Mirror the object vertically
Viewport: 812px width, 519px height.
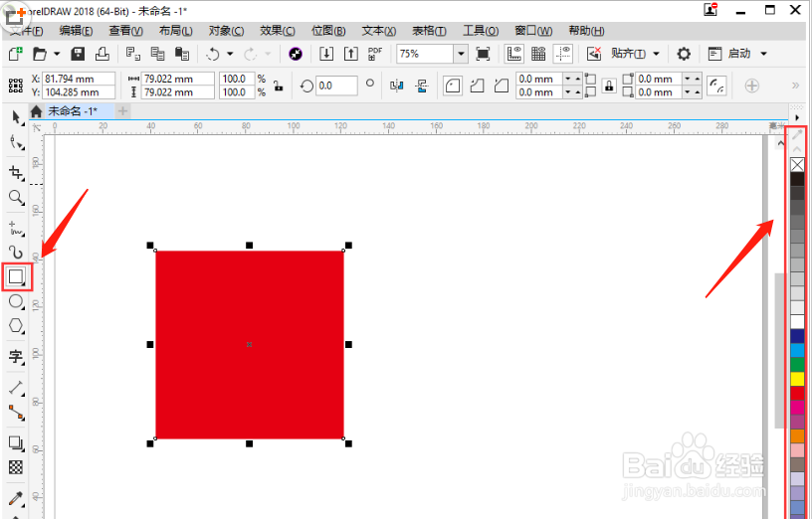click(x=422, y=86)
